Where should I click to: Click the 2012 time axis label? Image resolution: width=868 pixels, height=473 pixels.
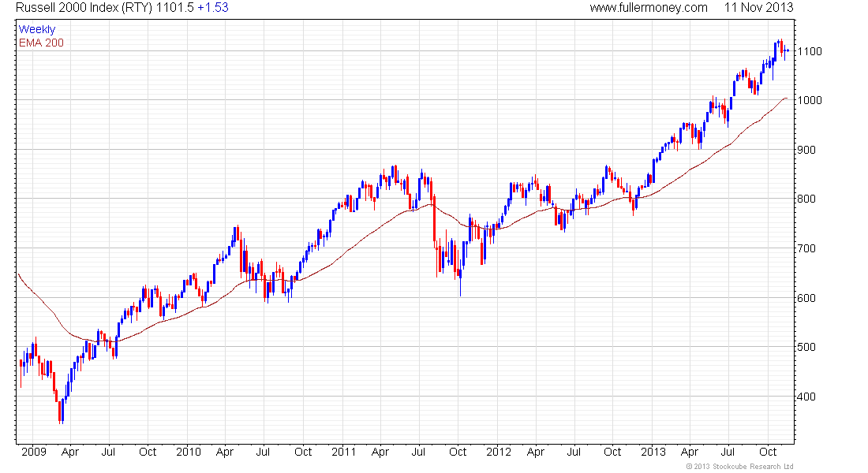click(x=498, y=452)
